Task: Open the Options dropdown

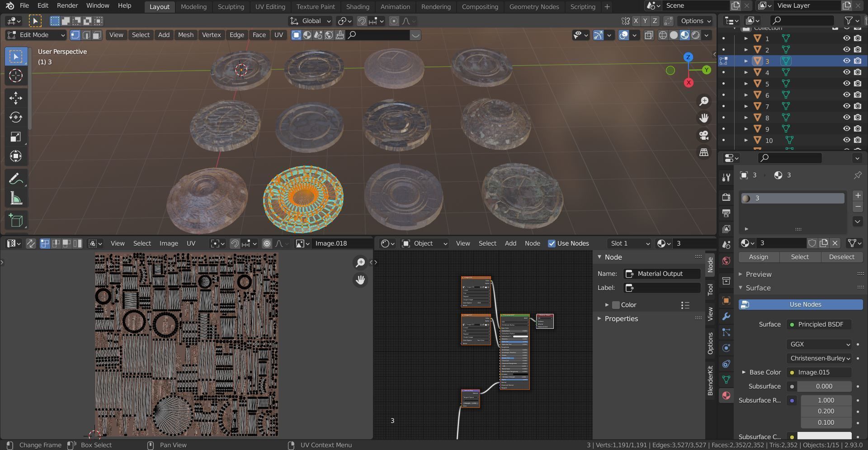Action: 695,21
